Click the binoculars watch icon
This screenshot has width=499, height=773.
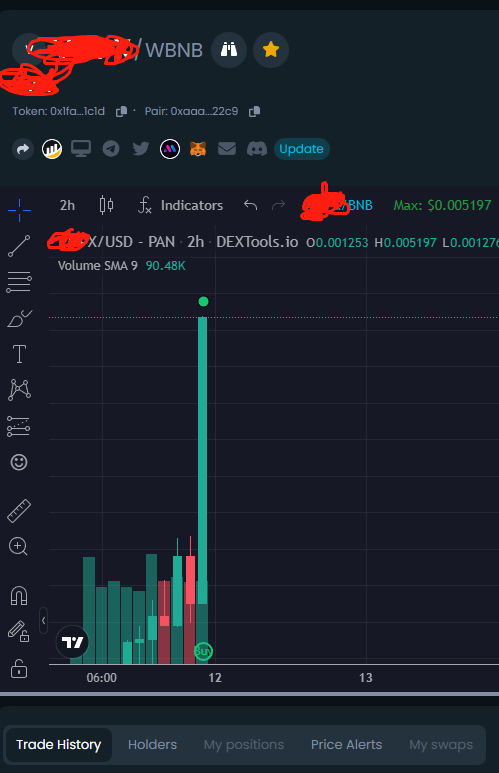[229, 50]
